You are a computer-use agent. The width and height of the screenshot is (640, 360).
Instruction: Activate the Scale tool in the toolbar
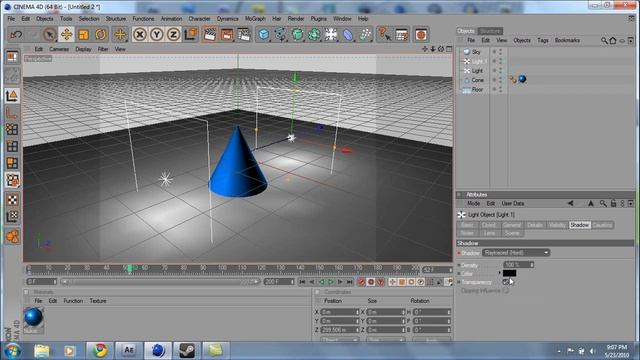(x=84, y=35)
